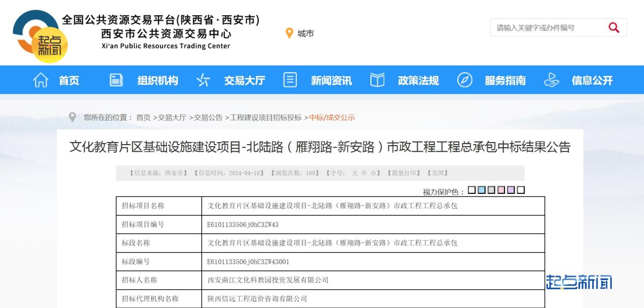This screenshot has height=308, width=644.
Task: Click the home icon beside 首页
Action: [41, 80]
